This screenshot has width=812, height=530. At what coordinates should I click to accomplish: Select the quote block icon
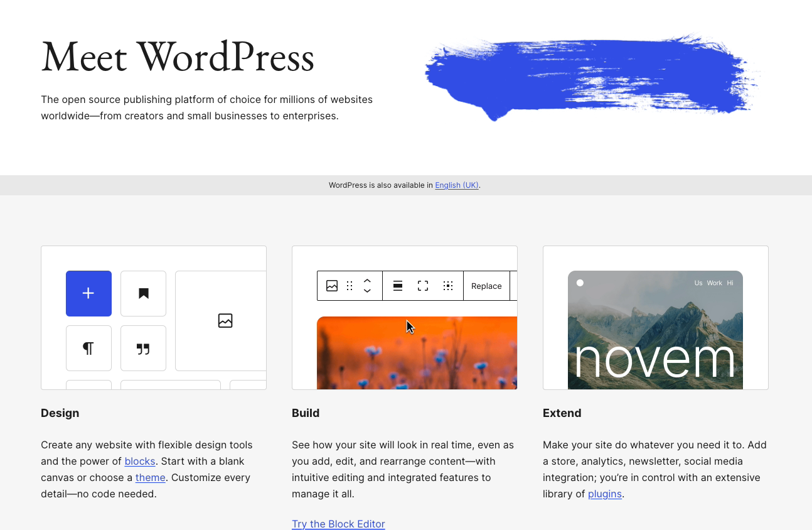[143, 348]
